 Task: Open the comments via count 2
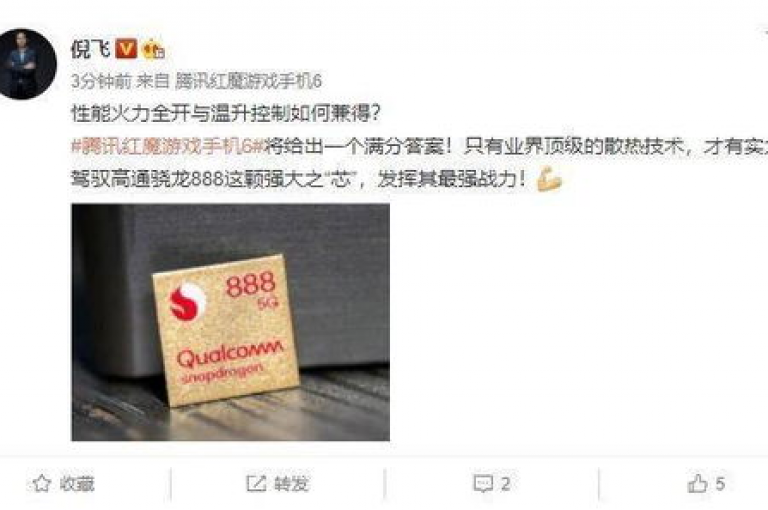[x=505, y=484]
